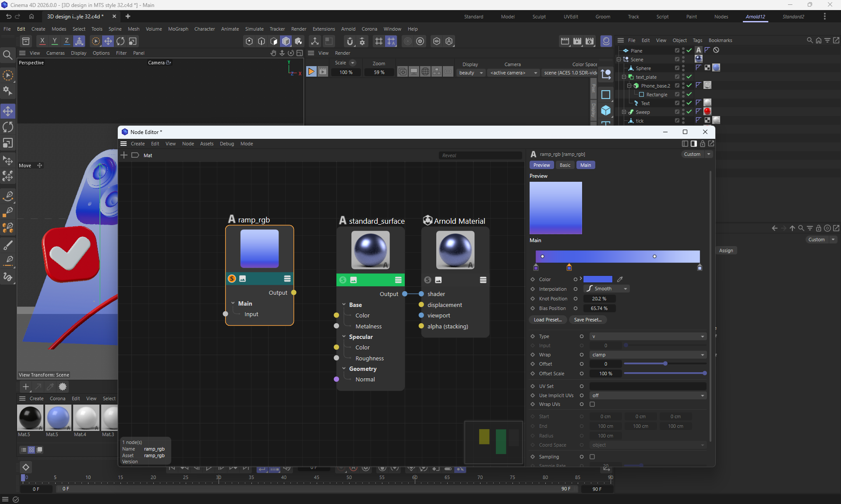Click the search magnifier icon top-left
The image size is (841, 504).
pyautogui.click(x=7, y=55)
